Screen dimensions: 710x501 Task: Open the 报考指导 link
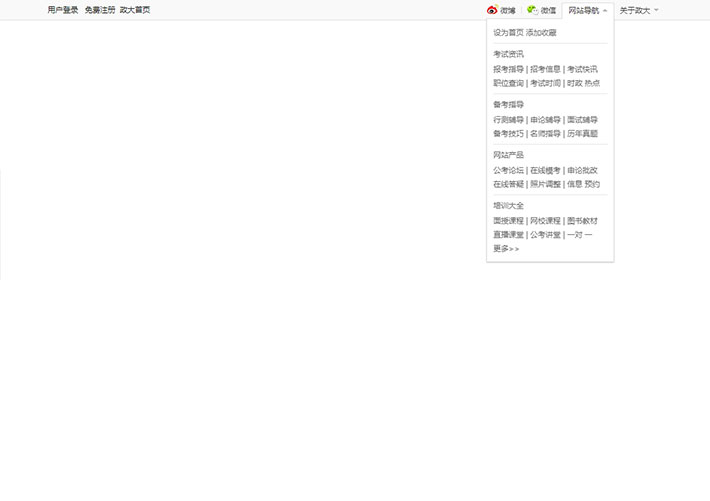coord(508,70)
